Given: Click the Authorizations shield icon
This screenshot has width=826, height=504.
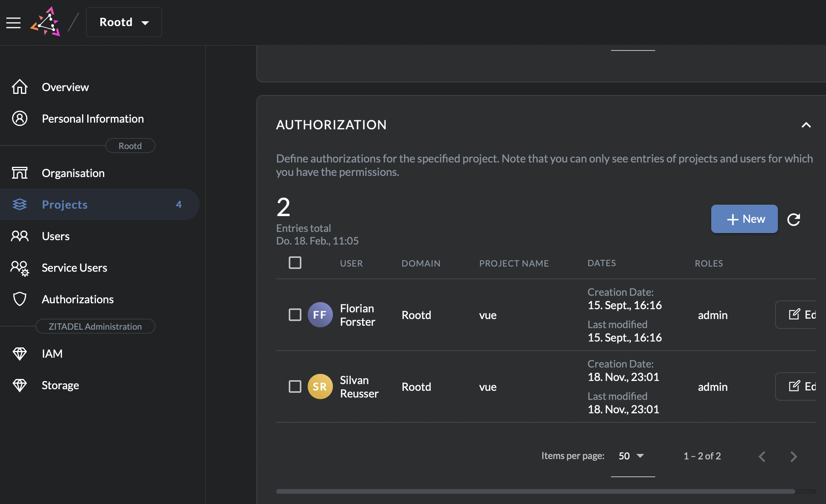Looking at the screenshot, I should [20, 299].
